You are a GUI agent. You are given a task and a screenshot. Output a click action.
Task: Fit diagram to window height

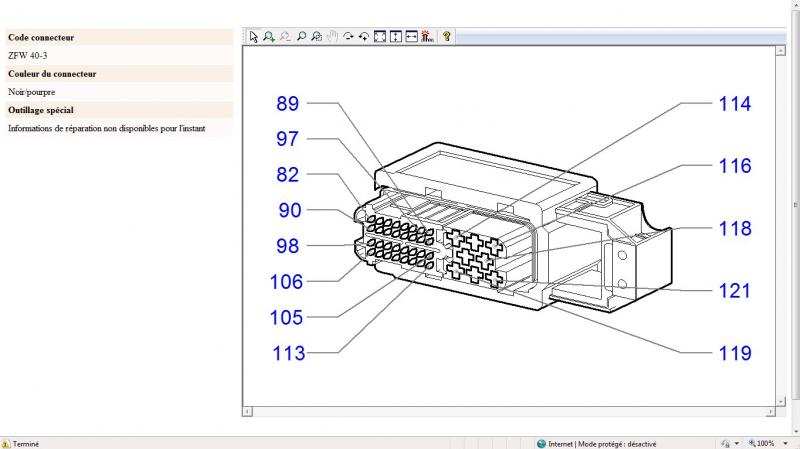click(396, 36)
